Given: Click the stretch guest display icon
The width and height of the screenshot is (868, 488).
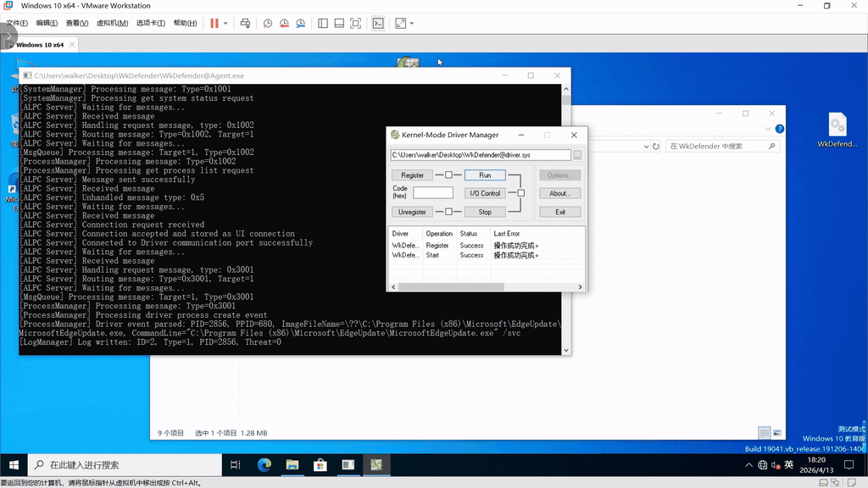Looking at the screenshot, I should [400, 23].
